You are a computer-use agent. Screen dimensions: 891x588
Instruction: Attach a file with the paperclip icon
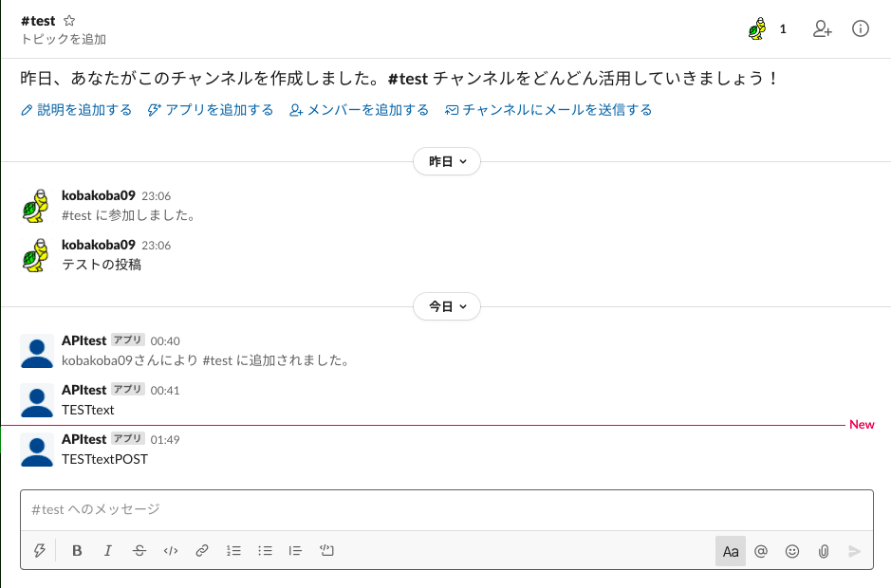coord(824,550)
